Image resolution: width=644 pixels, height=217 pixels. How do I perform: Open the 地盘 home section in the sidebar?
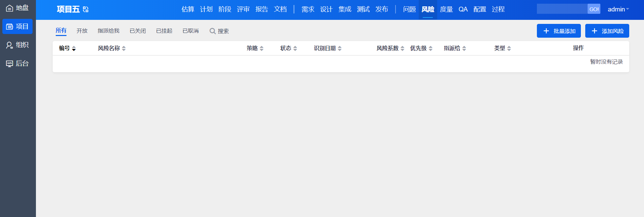click(17, 8)
